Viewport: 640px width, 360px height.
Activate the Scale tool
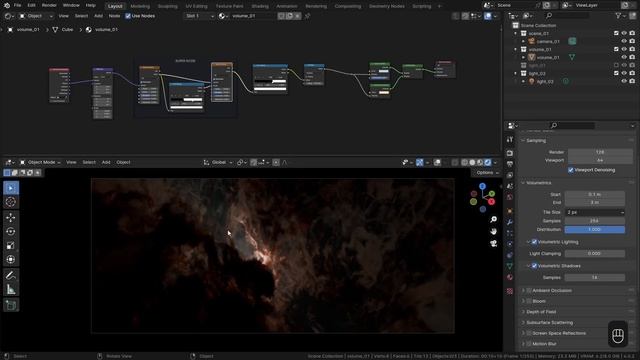coord(11,245)
